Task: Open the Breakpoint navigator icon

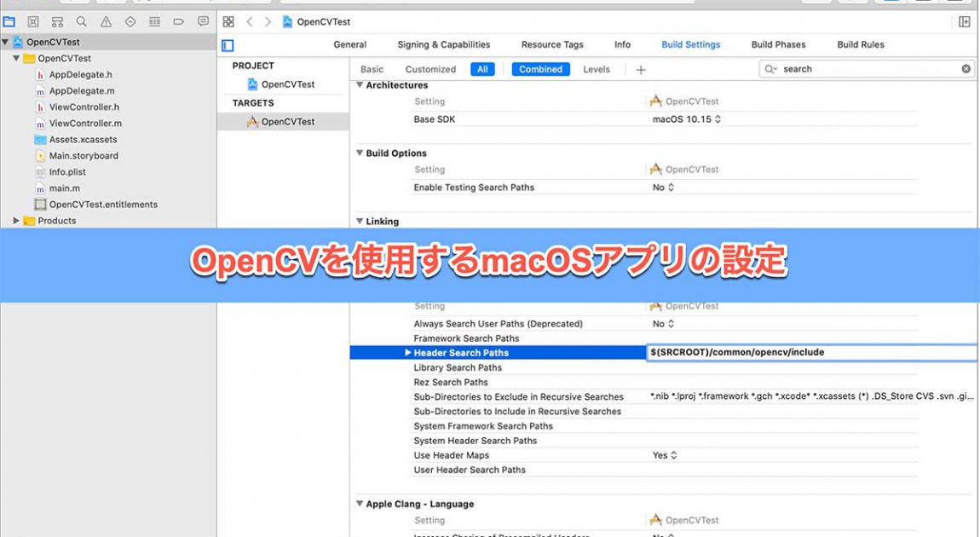Action: pos(179,22)
